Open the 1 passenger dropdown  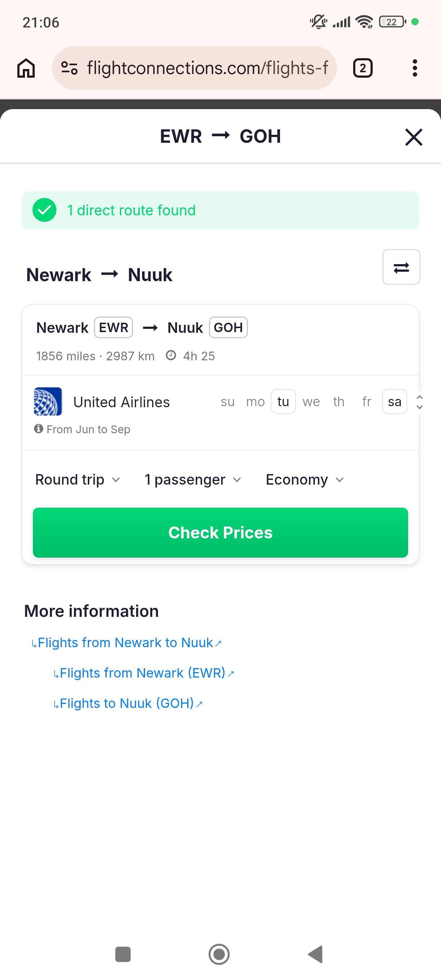tap(193, 480)
